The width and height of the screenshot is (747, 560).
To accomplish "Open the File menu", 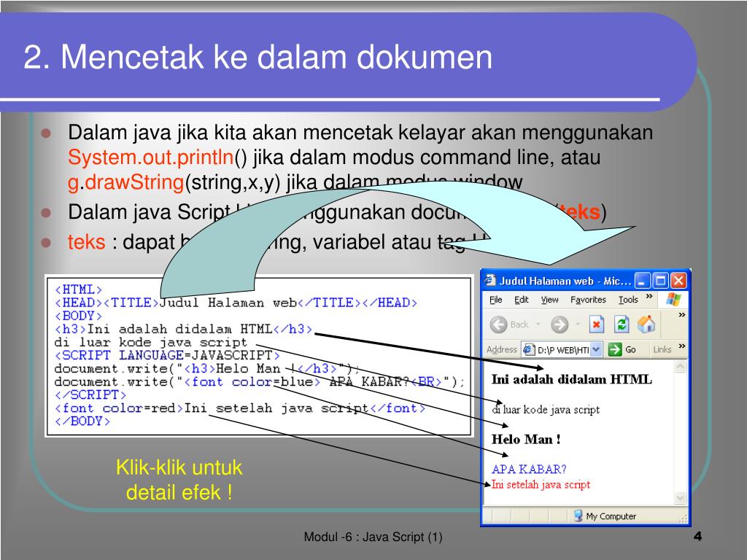I will point(495,300).
